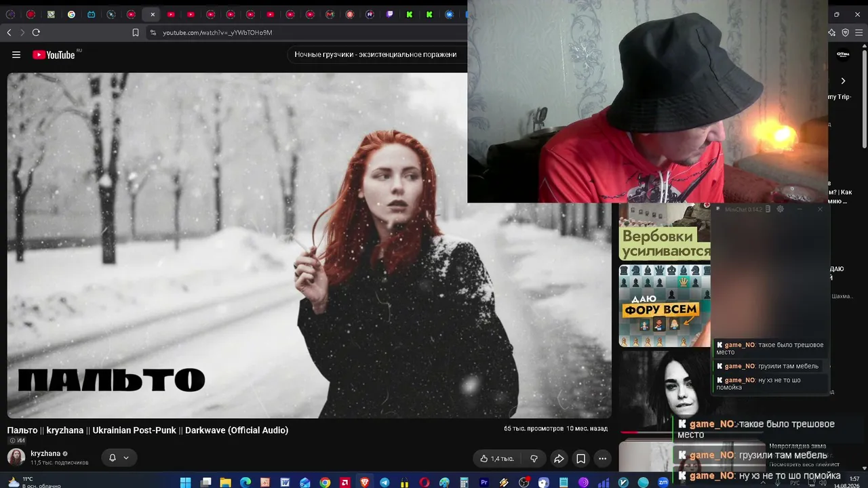Screen dimensions: 868x488
Task: Open the MiniChat menu icon beside the title
Action: point(768,209)
